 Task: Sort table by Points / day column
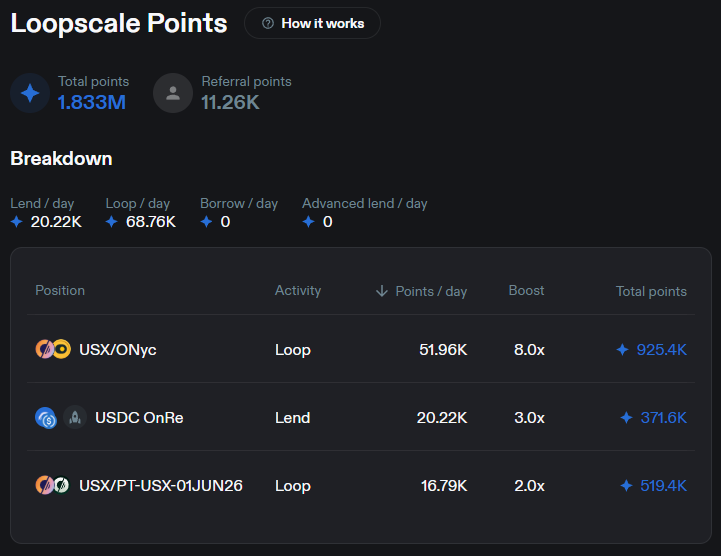click(x=431, y=291)
